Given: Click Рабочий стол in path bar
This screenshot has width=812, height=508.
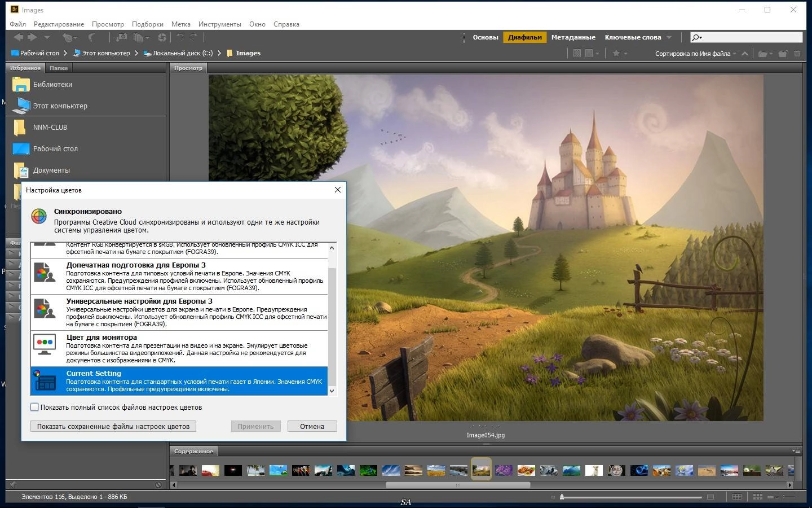Looking at the screenshot, I should [35, 53].
